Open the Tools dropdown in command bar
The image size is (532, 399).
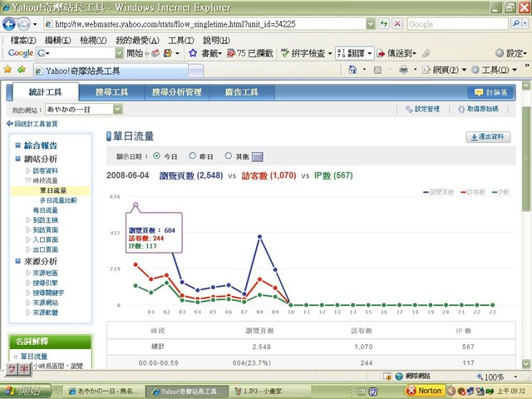(515, 70)
